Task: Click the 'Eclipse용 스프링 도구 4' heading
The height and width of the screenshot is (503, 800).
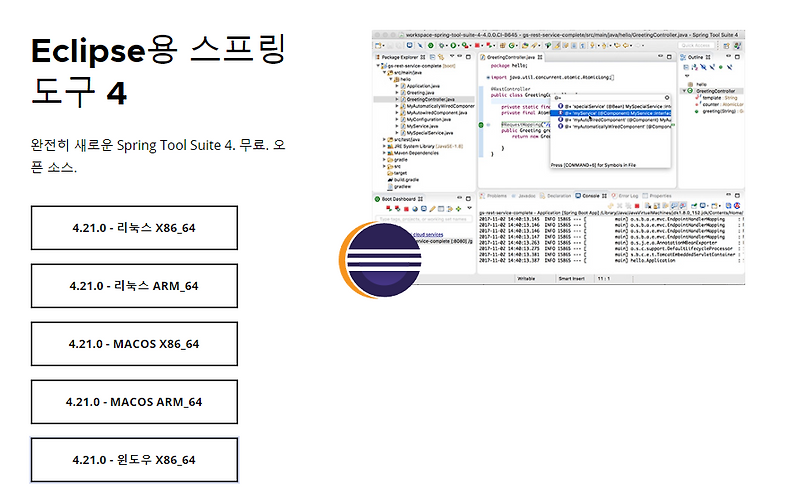Action: [x=158, y=71]
